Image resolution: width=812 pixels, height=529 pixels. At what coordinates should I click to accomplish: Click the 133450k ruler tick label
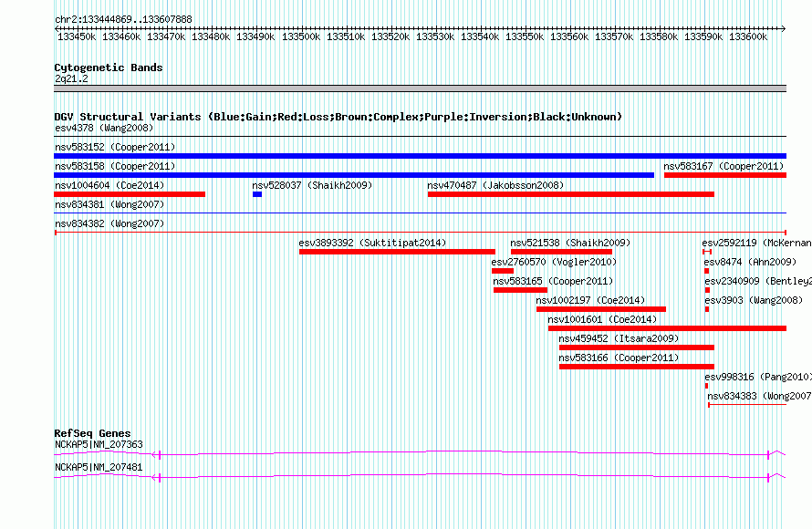coord(77,36)
